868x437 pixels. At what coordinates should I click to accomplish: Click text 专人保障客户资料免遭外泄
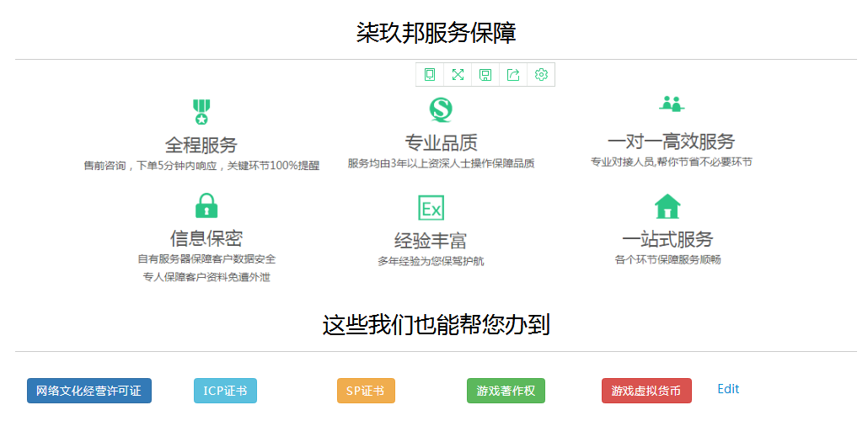[x=206, y=277]
